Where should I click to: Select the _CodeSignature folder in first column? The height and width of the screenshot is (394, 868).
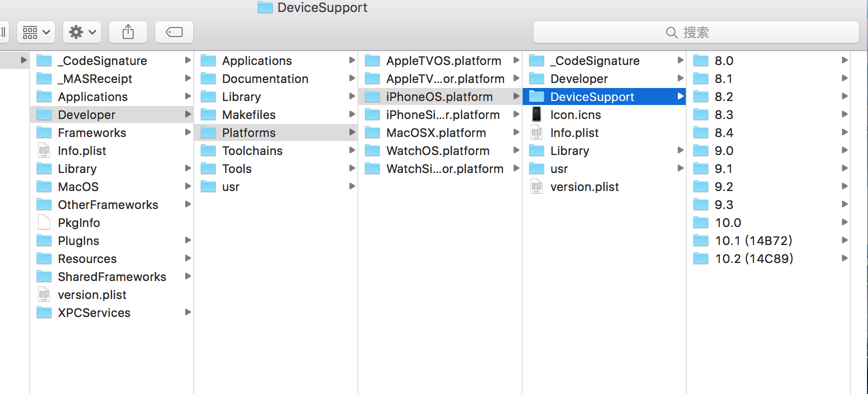tap(112, 60)
